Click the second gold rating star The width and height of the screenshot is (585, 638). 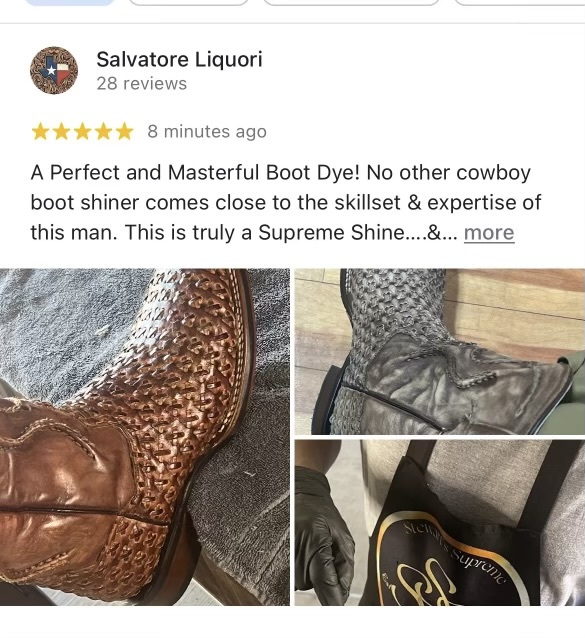(61, 132)
